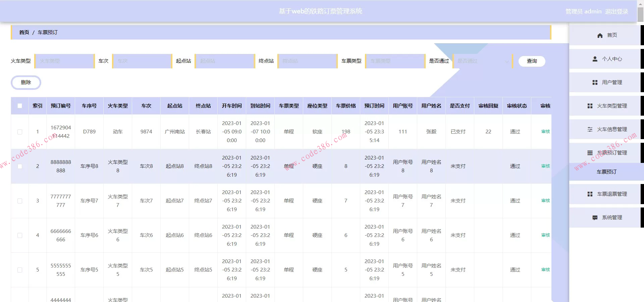Open the 是否通过 dropdown filter
The height and width of the screenshot is (302, 644).
click(x=482, y=61)
